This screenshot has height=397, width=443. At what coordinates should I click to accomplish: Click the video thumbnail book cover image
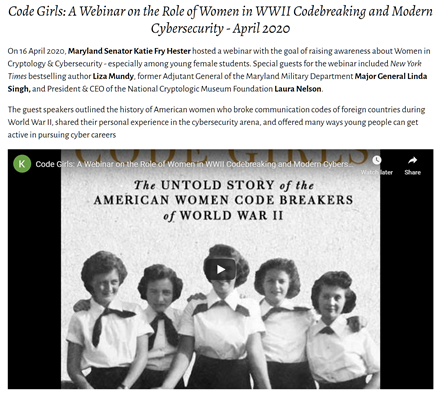click(220, 269)
